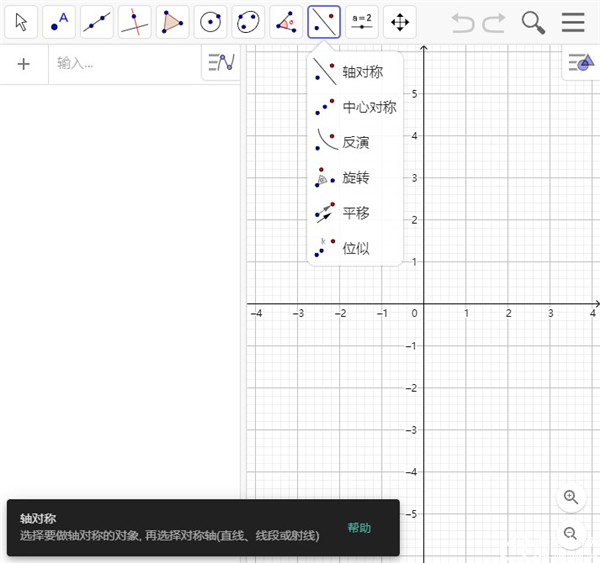Image resolution: width=600 pixels, height=563 pixels.
Task: Select the Move arrow tool
Action: point(21,21)
